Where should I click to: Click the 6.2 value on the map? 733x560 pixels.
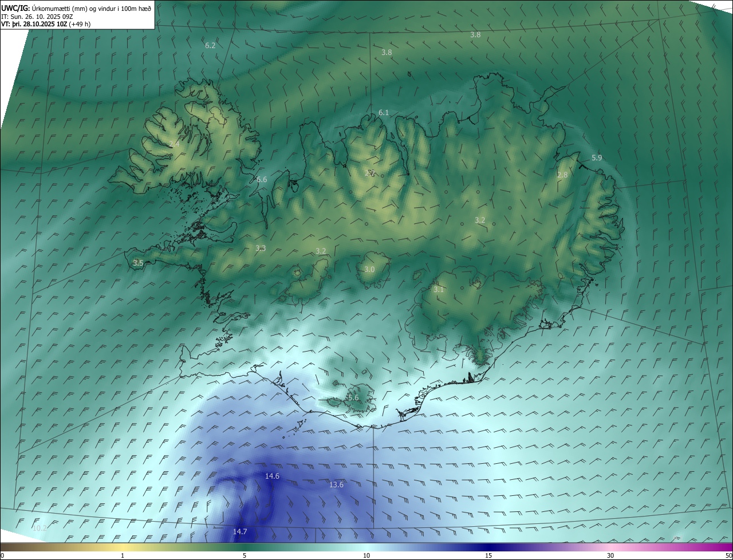pyautogui.click(x=210, y=45)
